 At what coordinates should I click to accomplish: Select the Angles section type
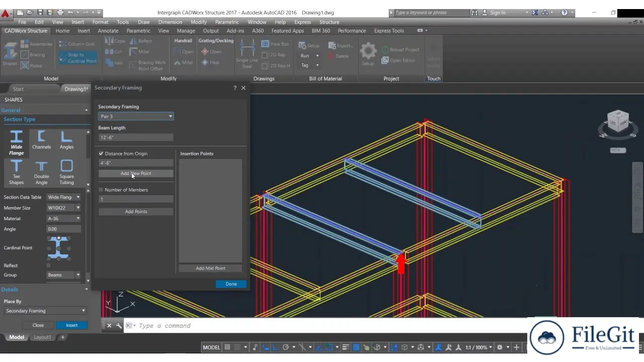(x=66, y=140)
